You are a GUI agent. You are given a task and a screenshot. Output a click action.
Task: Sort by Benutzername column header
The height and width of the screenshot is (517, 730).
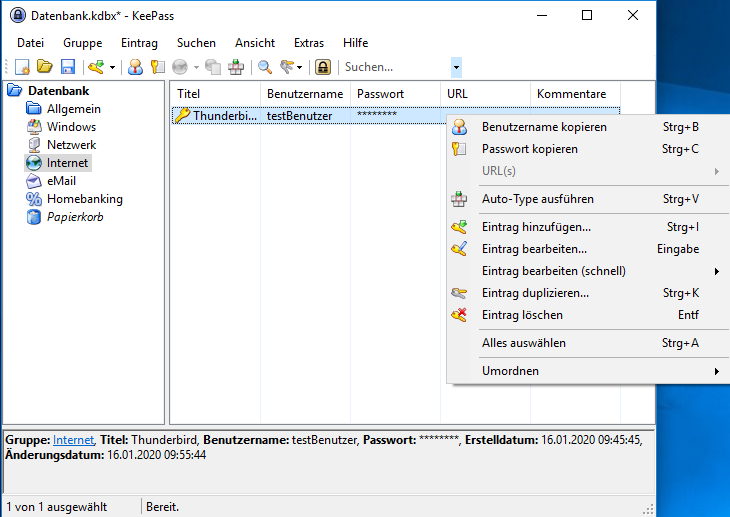[x=305, y=94]
